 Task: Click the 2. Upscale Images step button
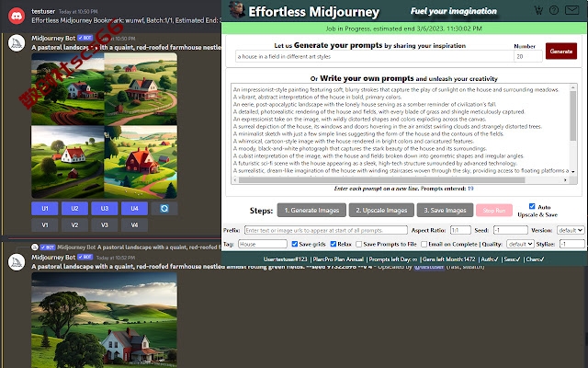(381, 211)
